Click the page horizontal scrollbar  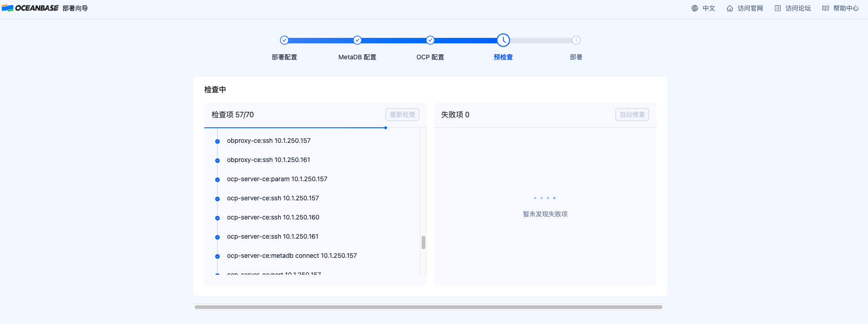(x=429, y=307)
